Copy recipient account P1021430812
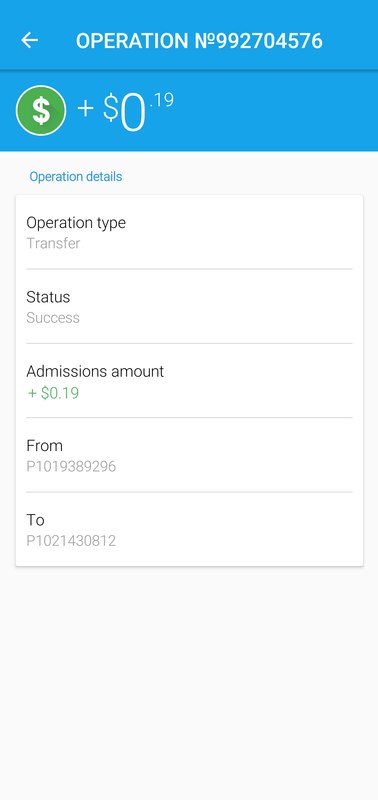The image size is (378, 800). tap(71, 541)
